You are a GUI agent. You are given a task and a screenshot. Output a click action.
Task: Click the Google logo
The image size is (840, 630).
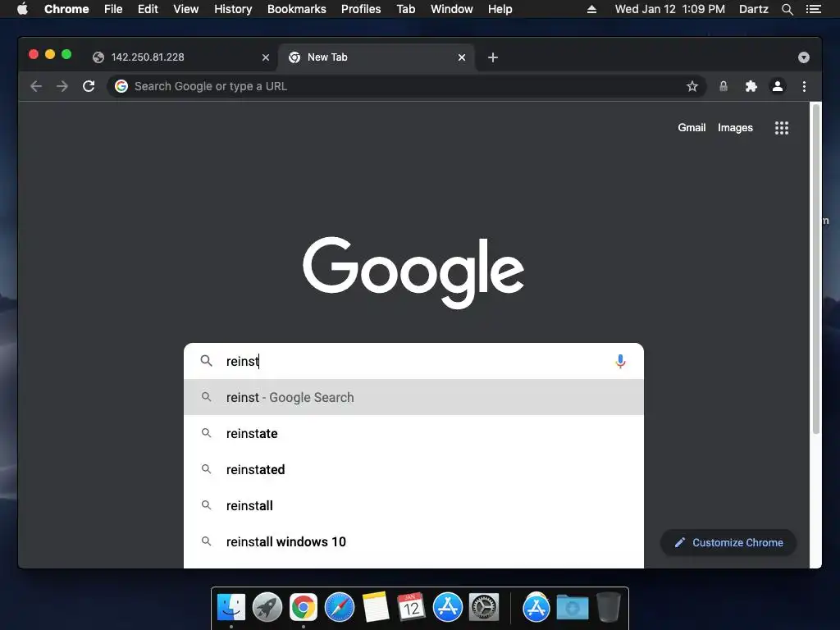point(413,272)
